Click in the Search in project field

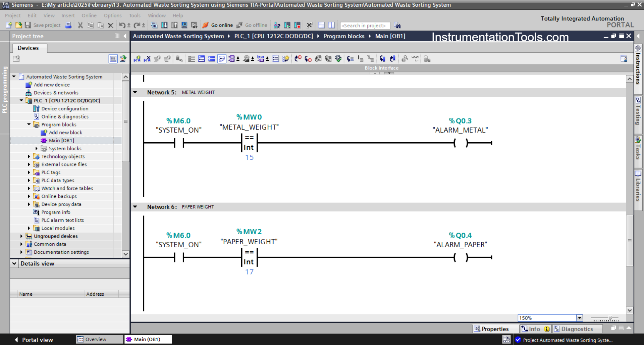365,26
